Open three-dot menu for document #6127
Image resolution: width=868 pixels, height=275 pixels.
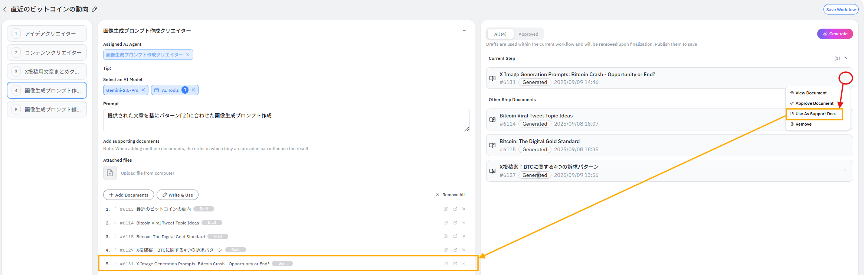(x=845, y=171)
